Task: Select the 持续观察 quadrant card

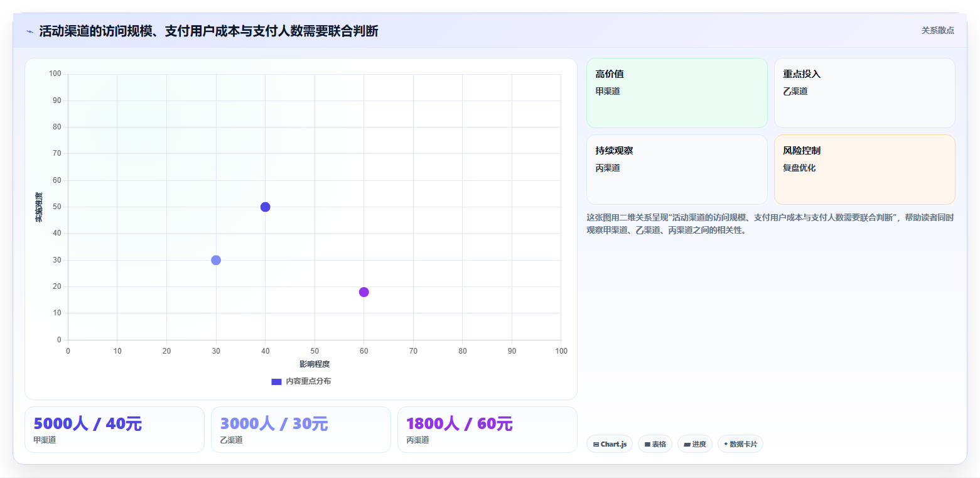Action: coord(677,170)
